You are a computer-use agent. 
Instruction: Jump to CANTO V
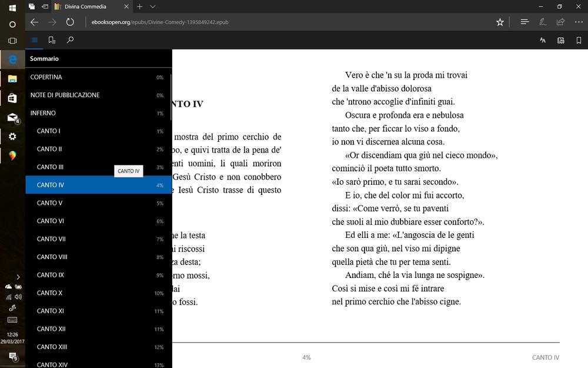[x=98, y=203]
